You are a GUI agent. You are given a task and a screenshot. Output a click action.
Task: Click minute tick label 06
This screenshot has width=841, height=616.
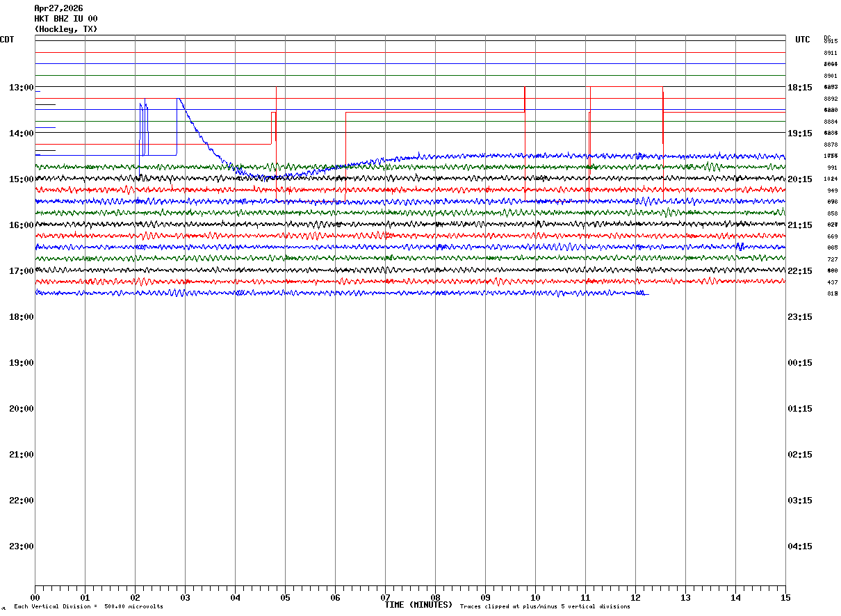pos(335,598)
